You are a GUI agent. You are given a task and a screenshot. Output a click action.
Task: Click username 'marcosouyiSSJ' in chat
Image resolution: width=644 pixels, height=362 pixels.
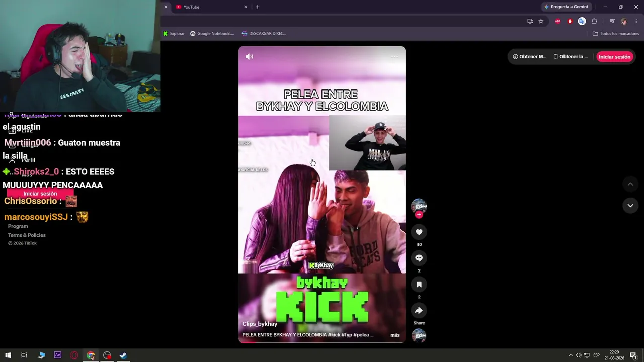[x=36, y=217]
